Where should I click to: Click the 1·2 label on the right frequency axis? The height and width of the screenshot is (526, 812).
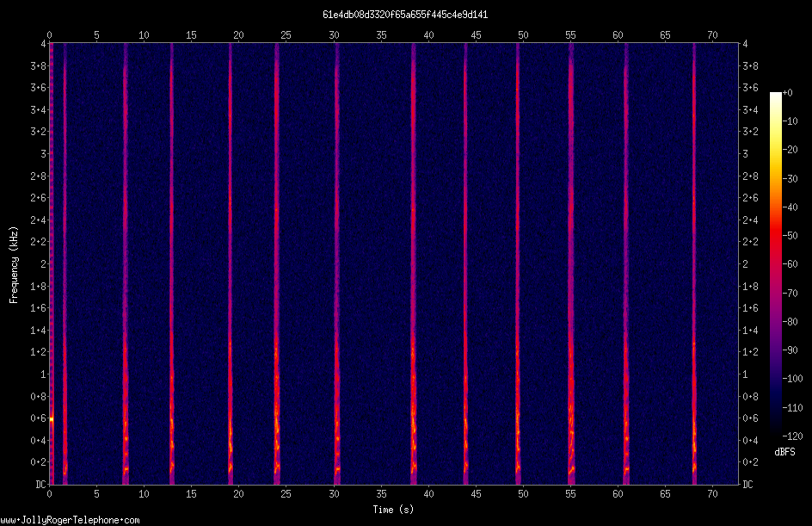(x=750, y=352)
